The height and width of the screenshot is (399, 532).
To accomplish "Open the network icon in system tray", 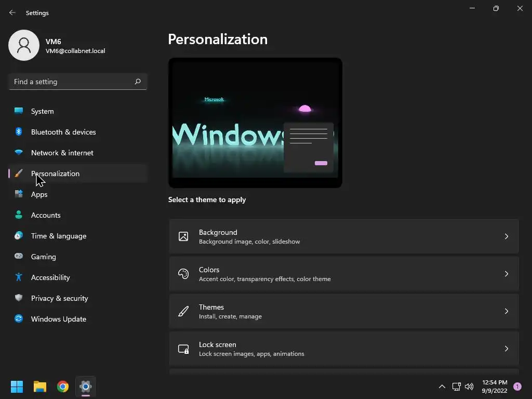I will (456, 387).
